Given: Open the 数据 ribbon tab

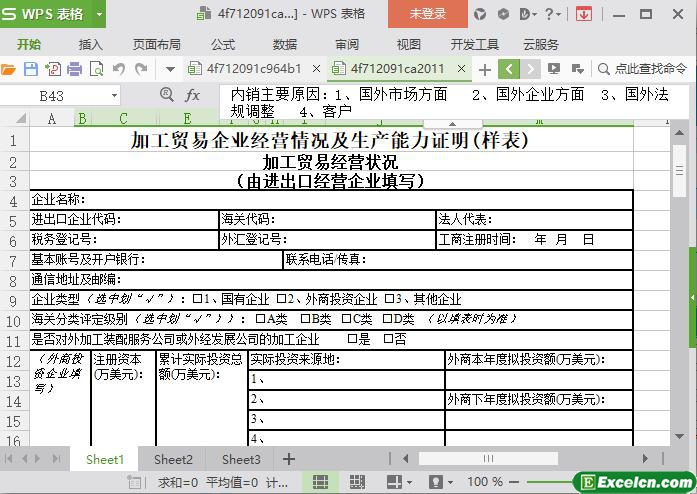Looking at the screenshot, I should click(x=285, y=44).
